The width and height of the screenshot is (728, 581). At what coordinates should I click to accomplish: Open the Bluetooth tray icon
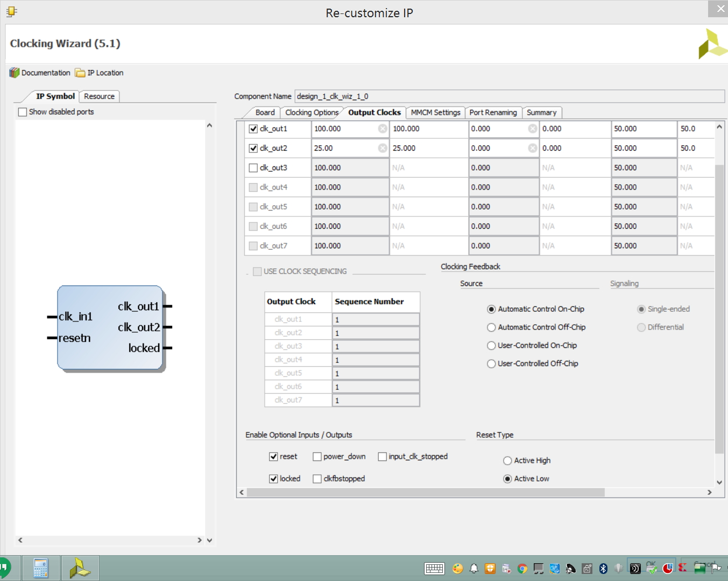coord(603,569)
